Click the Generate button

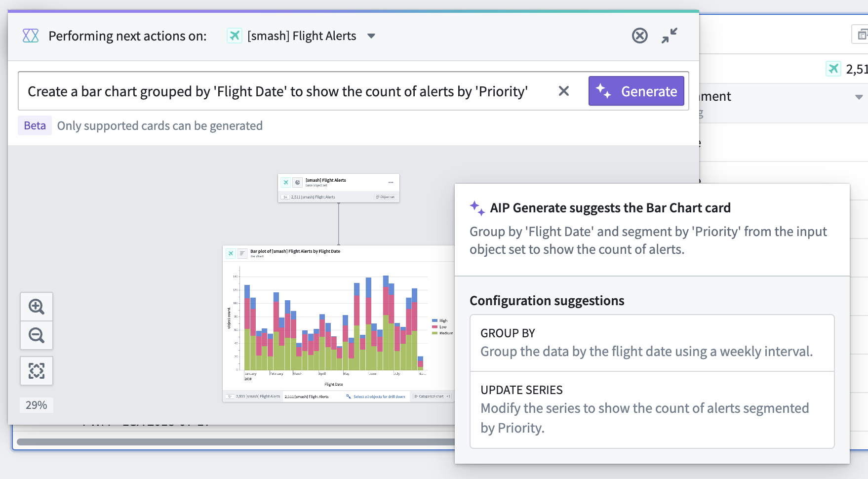[x=636, y=91]
